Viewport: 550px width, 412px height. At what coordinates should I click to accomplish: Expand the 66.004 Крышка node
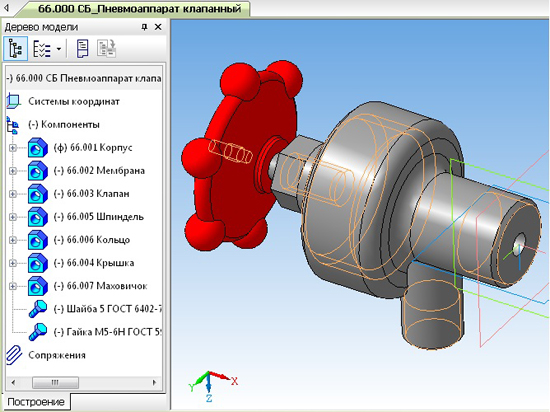point(13,263)
